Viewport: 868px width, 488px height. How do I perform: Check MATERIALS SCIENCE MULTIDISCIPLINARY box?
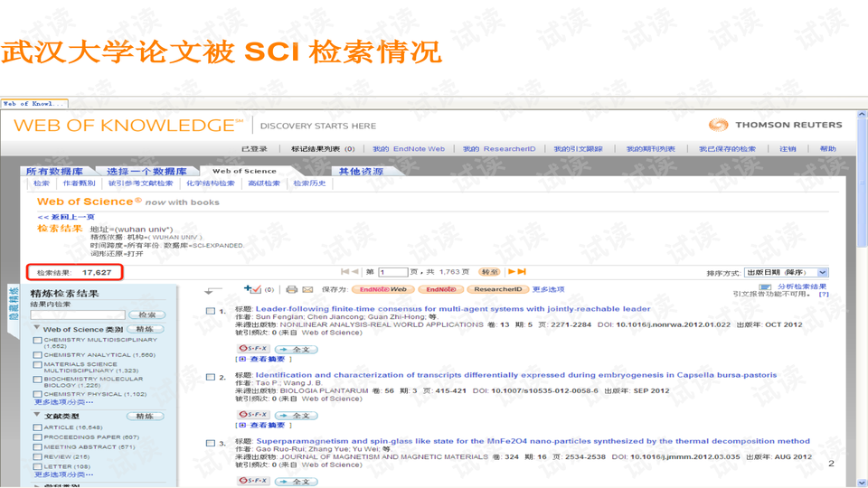coord(37,364)
